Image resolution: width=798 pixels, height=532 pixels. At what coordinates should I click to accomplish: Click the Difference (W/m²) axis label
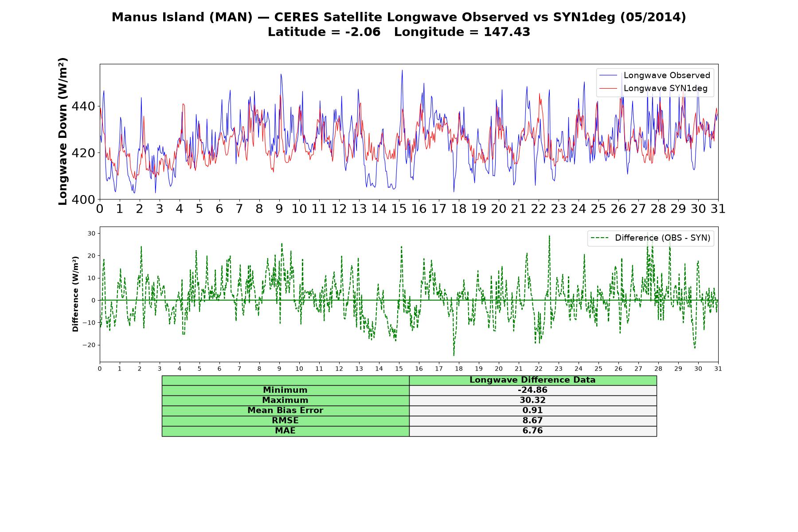tap(75, 294)
